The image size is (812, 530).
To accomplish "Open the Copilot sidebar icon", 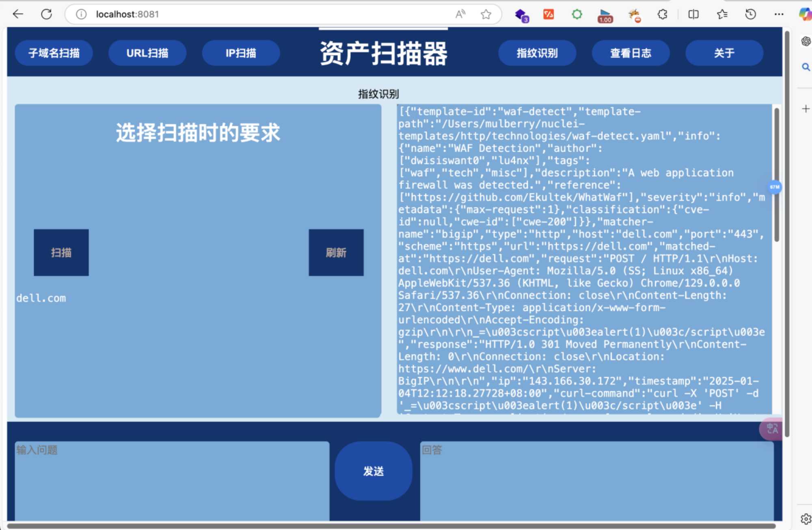I will (805, 14).
